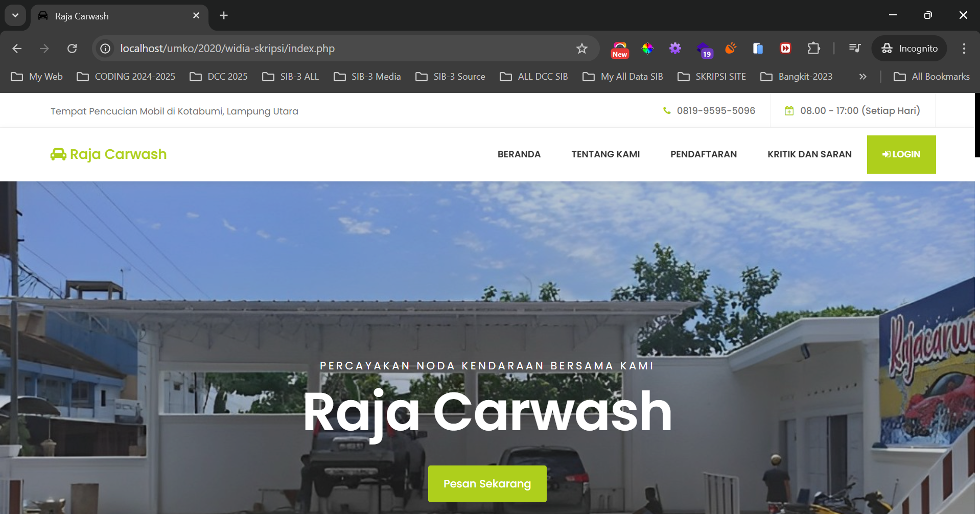Open the All Bookmarks dropdown
980x514 pixels.
931,77
